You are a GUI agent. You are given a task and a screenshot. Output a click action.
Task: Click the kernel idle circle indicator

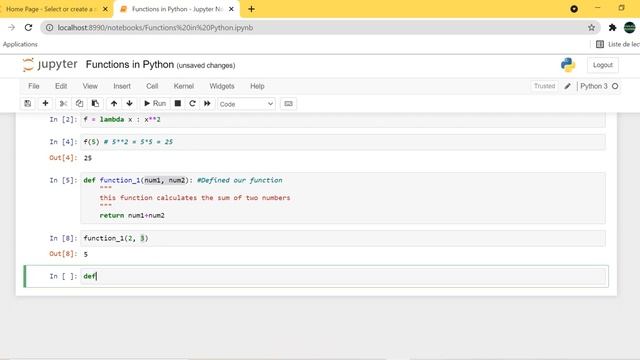[x=615, y=86]
